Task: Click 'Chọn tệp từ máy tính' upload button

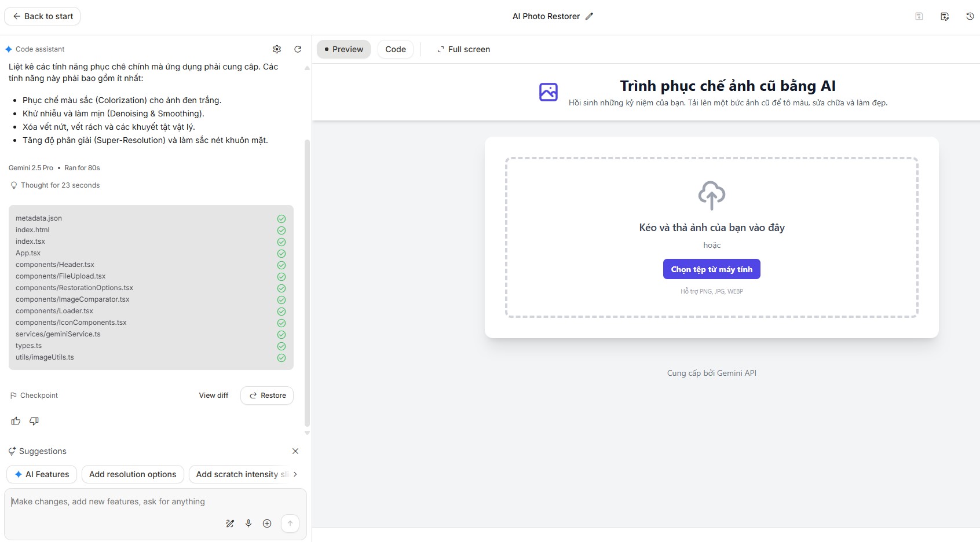Action: pyautogui.click(x=711, y=269)
